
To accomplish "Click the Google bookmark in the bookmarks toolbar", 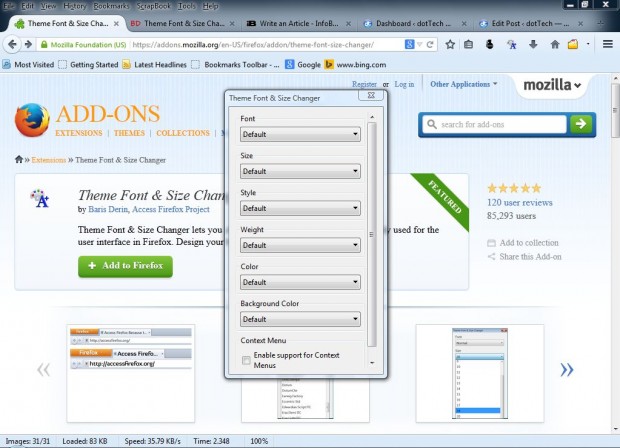I will (303, 64).
